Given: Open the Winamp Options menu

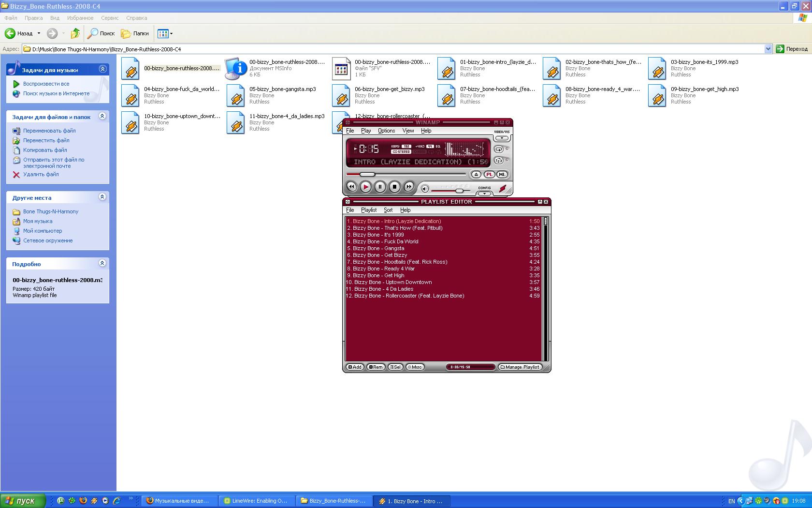Looking at the screenshot, I should 387,131.
